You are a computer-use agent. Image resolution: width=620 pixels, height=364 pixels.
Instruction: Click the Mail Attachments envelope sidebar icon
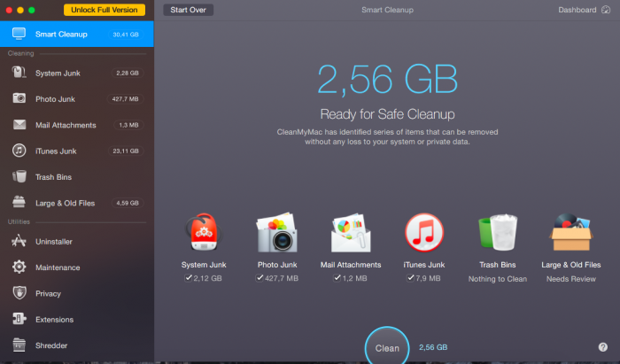(19, 125)
